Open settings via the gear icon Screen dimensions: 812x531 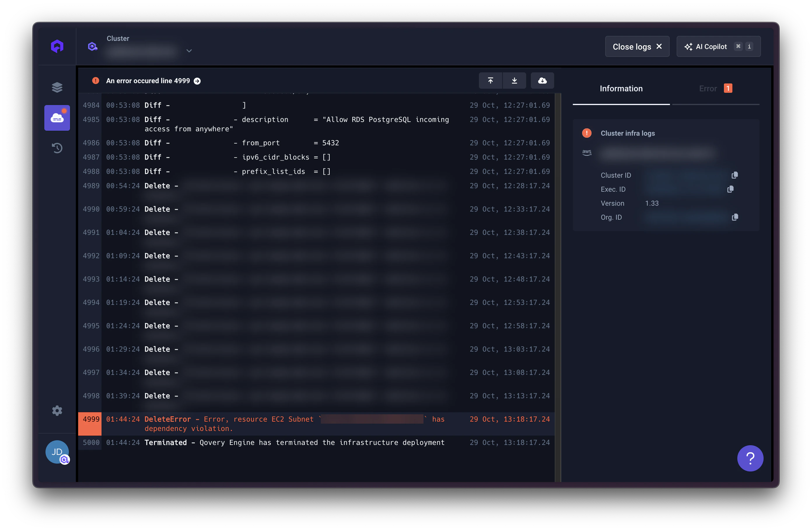(57, 411)
